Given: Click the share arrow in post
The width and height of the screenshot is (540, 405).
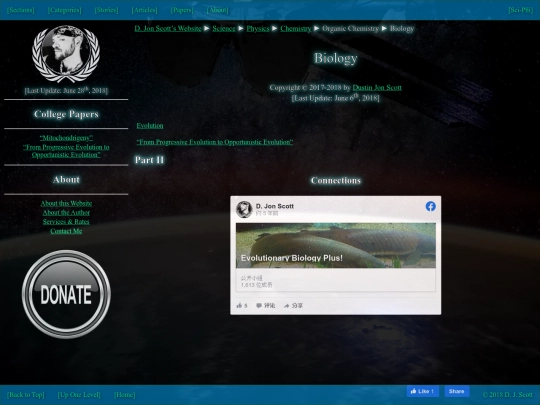Looking at the screenshot, I should click(286, 305).
